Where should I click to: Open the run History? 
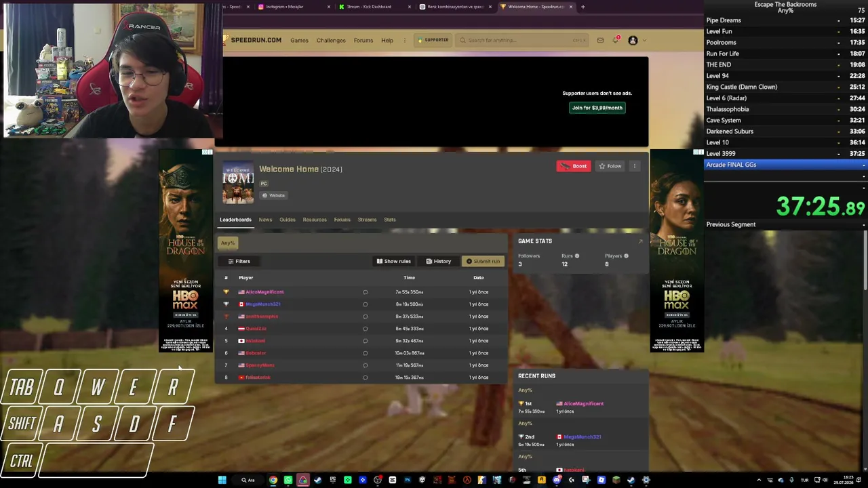point(438,261)
